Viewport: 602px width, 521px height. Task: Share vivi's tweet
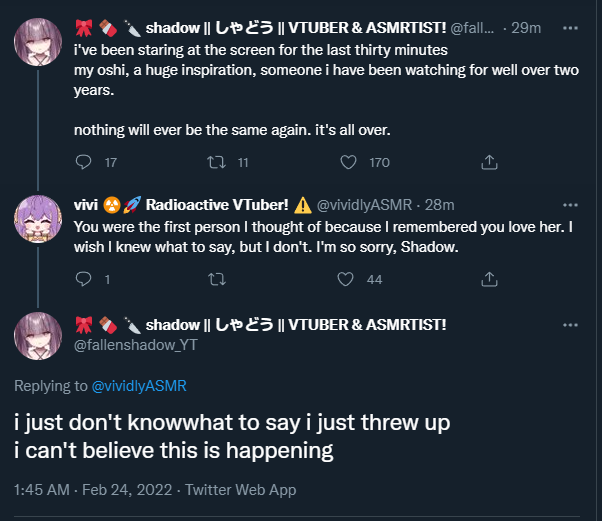pyautogui.click(x=490, y=279)
